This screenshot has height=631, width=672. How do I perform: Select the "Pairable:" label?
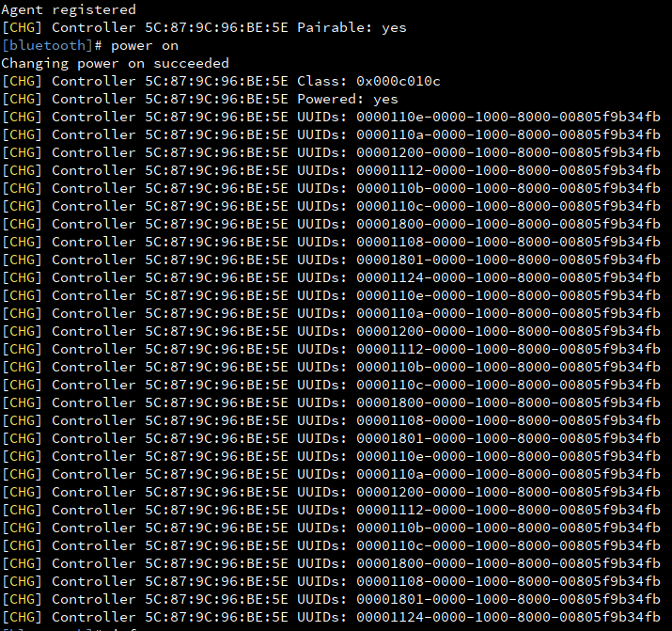[x=335, y=27]
